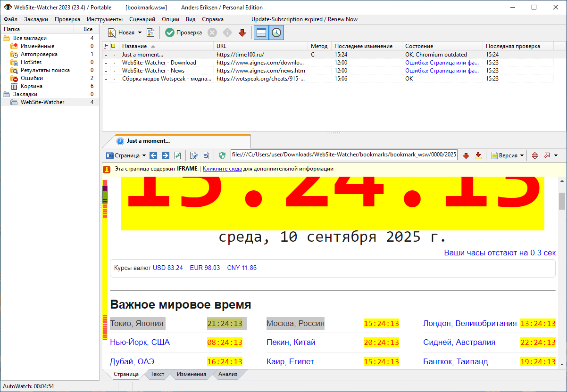This screenshot has width=567, height=392.
Task: Go back with the blue left arrow
Action: [x=153, y=155]
